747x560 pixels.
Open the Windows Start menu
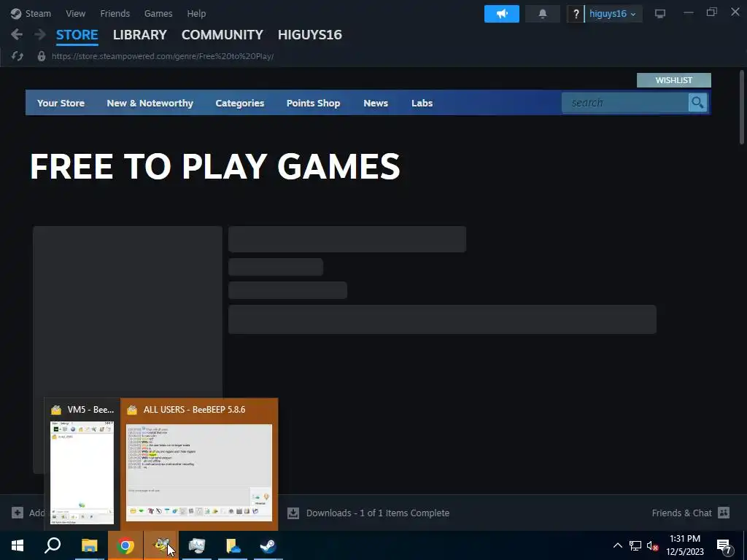18,545
